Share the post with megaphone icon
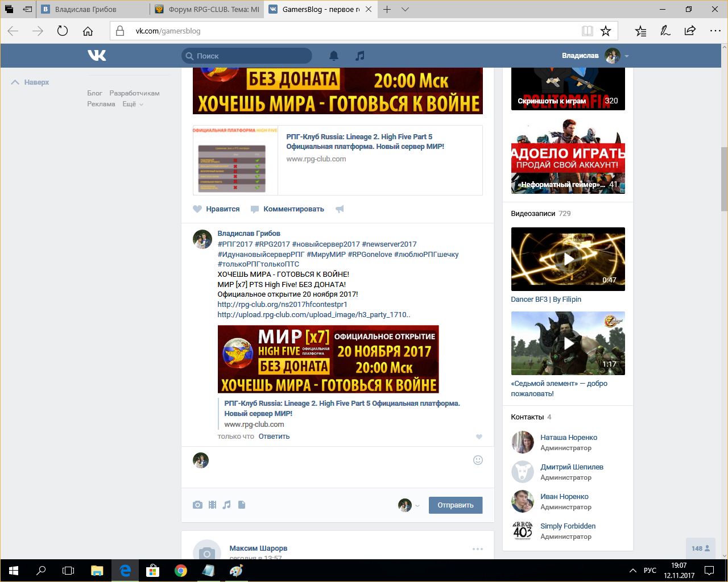Screen dimensions: 728x582 coord(340,209)
